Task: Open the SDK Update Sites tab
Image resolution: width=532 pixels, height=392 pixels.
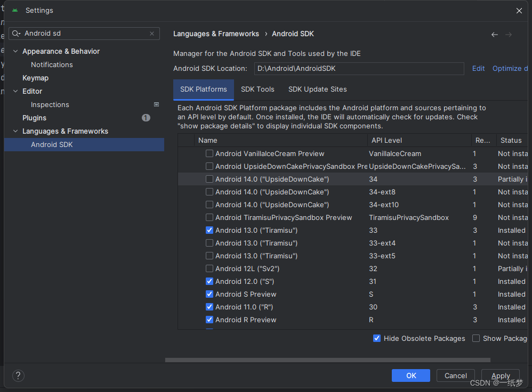Action: (317, 89)
